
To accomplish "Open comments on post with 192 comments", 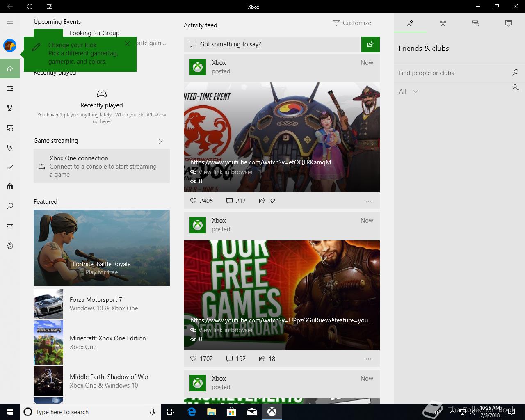I will tap(236, 359).
